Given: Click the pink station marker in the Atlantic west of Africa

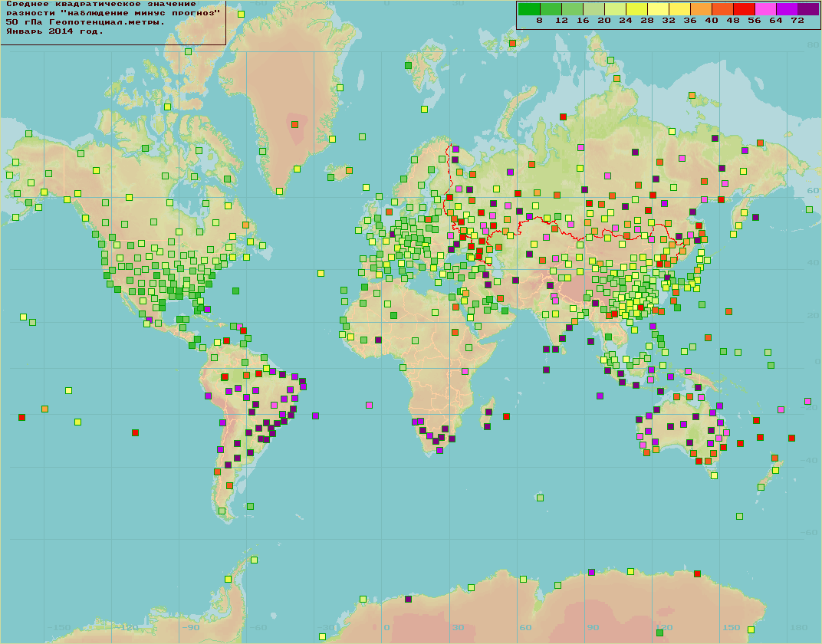Looking at the screenshot, I should pos(369,405).
